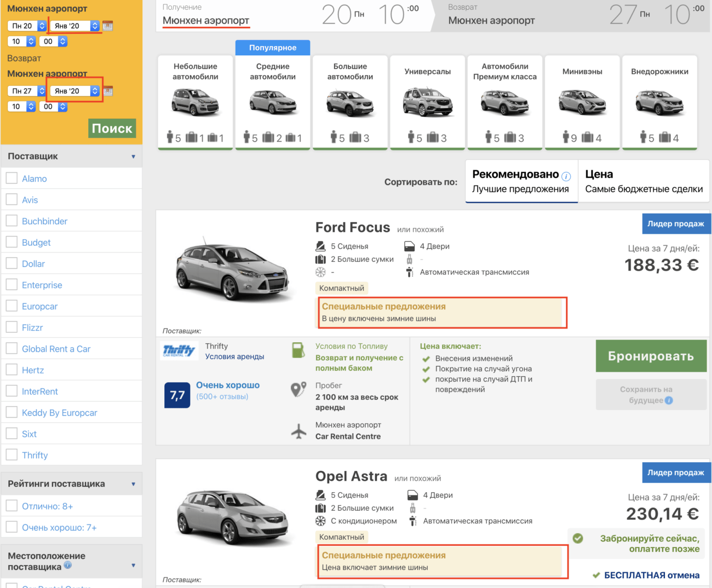Click the 7,7 rating badge
Screen dimensions: 712x588
click(177, 395)
